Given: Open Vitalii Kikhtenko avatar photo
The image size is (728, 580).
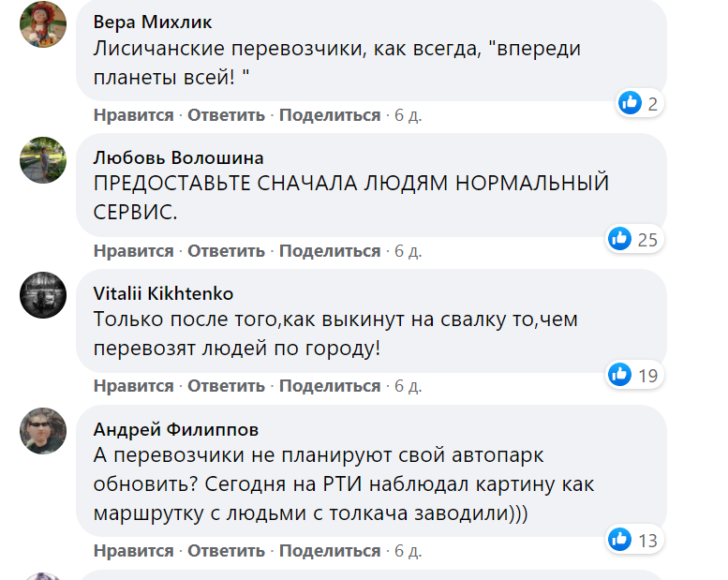Looking at the screenshot, I should pyautogui.click(x=43, y=296).
